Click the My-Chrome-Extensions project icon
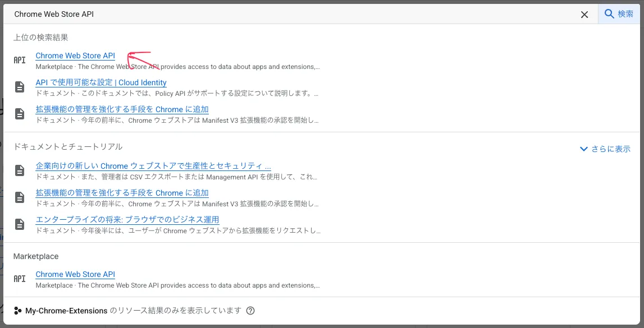Viewport: 644px width, 328px height. click(17, 311)
